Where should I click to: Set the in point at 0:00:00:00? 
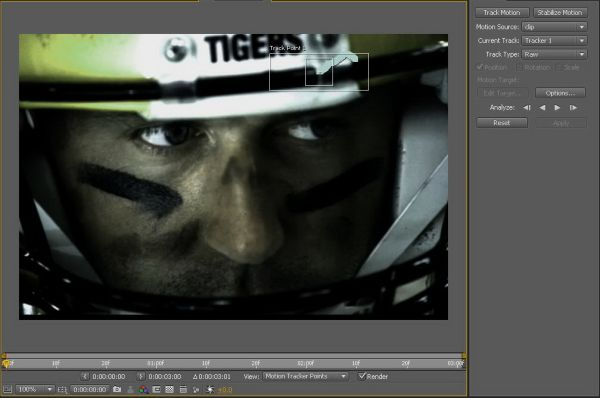coord(85,377)
